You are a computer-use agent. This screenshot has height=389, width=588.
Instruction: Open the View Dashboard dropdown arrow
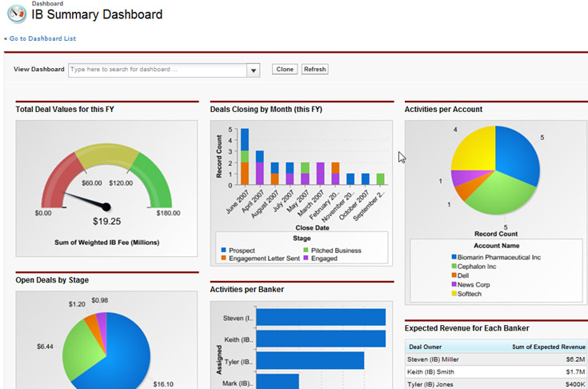pyautogui.click(x=254, y=70)
